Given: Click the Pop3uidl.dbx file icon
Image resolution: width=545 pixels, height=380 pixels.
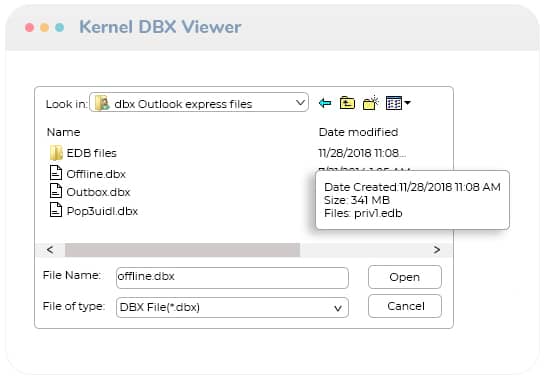Looking at the screenshot, I should pyautogui.click(x=56, y=210).
